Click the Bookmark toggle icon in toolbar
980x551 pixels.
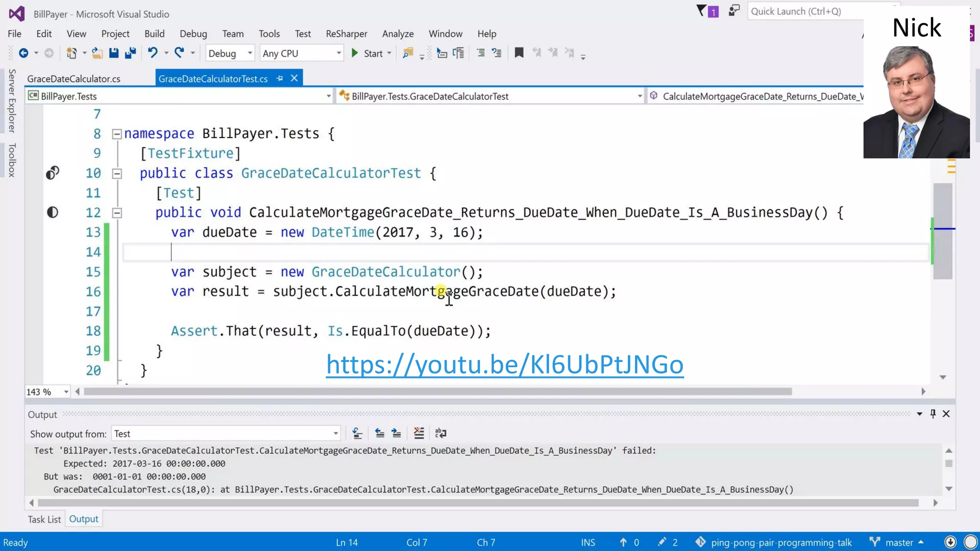coord(519,53)
